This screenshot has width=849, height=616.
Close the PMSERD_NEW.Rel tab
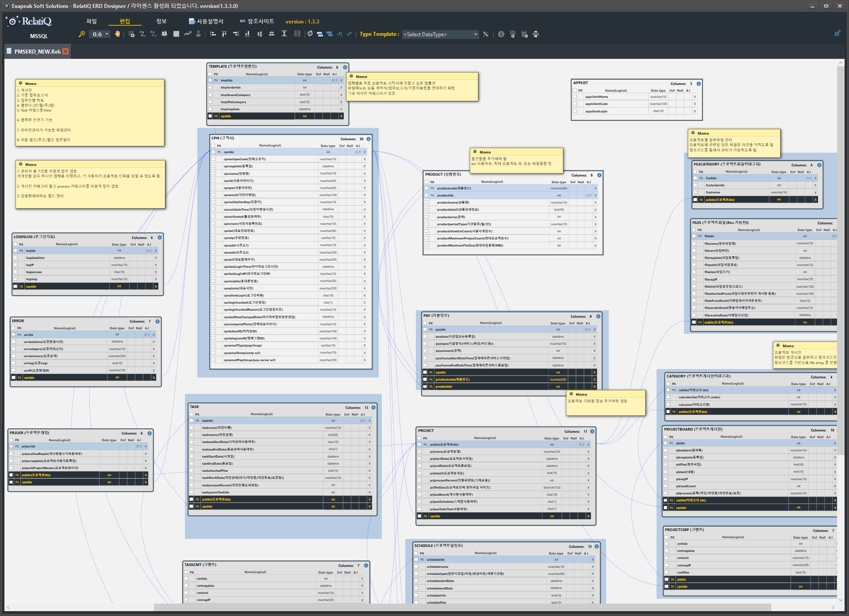pyautogui.click(x=65, y=51)
